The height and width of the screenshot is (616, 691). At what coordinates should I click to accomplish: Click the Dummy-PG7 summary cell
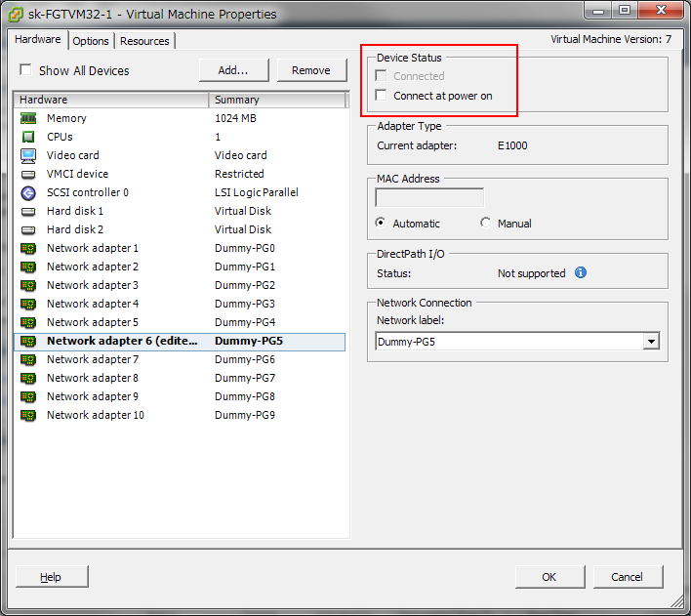pos(245,378)
